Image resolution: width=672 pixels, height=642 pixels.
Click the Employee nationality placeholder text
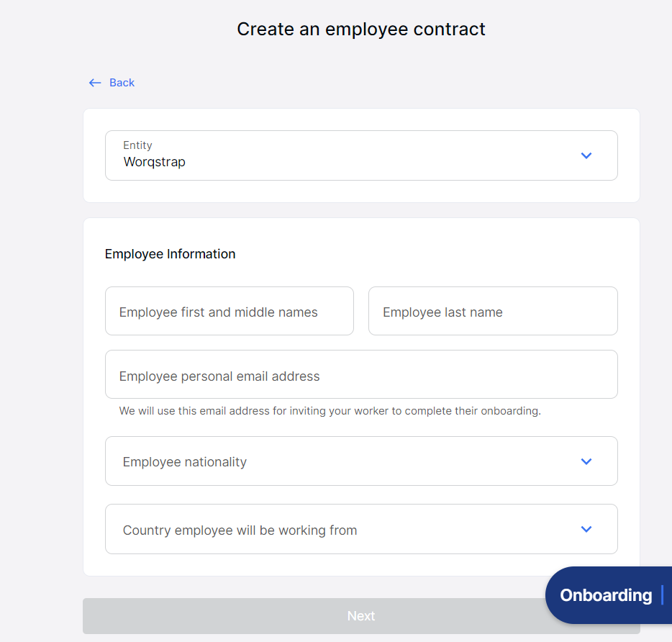(x=184, y=462)
